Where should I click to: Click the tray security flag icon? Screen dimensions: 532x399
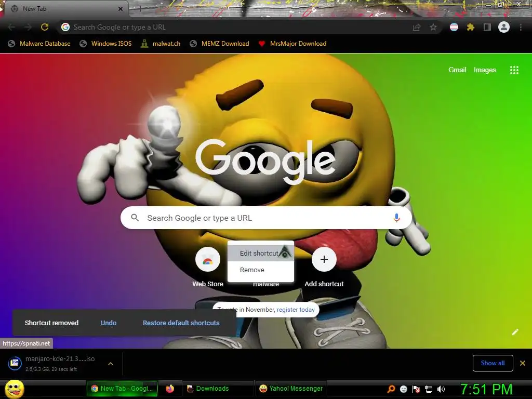tap(416, 389)
